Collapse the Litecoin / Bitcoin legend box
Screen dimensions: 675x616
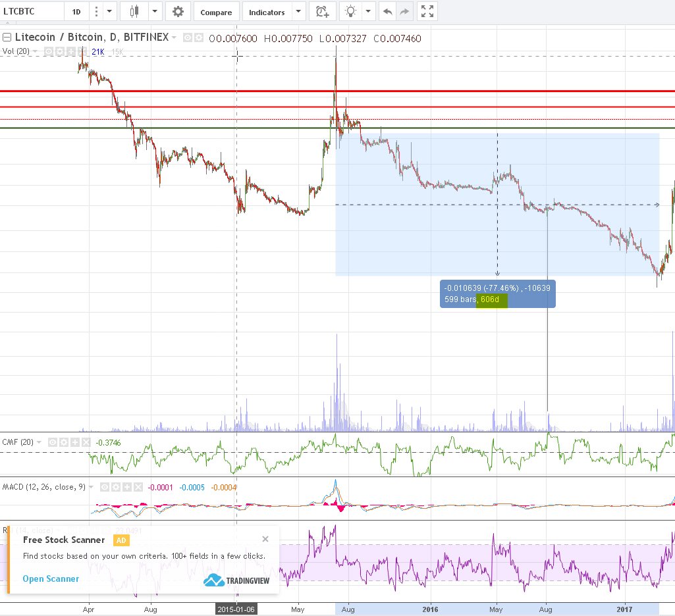(x=7, y=38)
